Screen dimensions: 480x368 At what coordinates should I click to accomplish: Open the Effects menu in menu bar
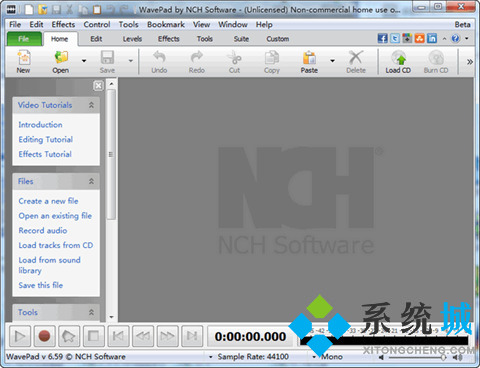point(63,24)
